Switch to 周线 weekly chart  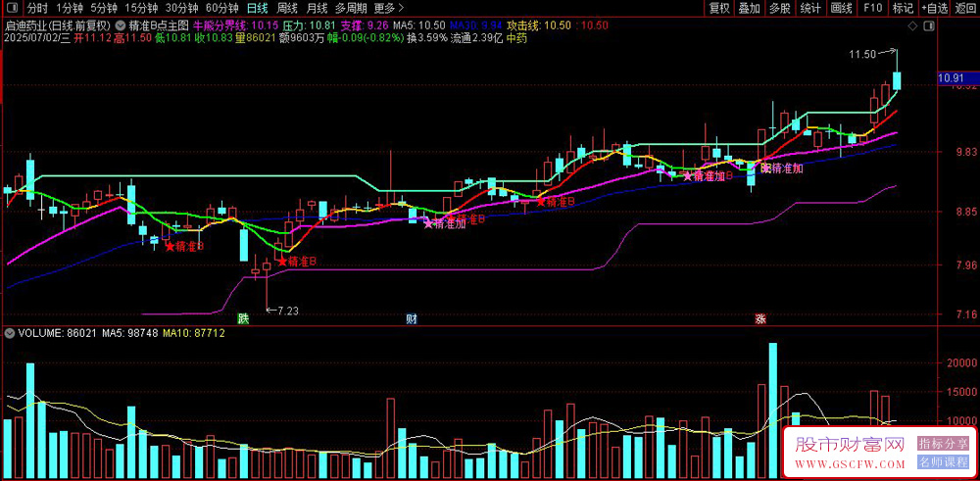287,8
